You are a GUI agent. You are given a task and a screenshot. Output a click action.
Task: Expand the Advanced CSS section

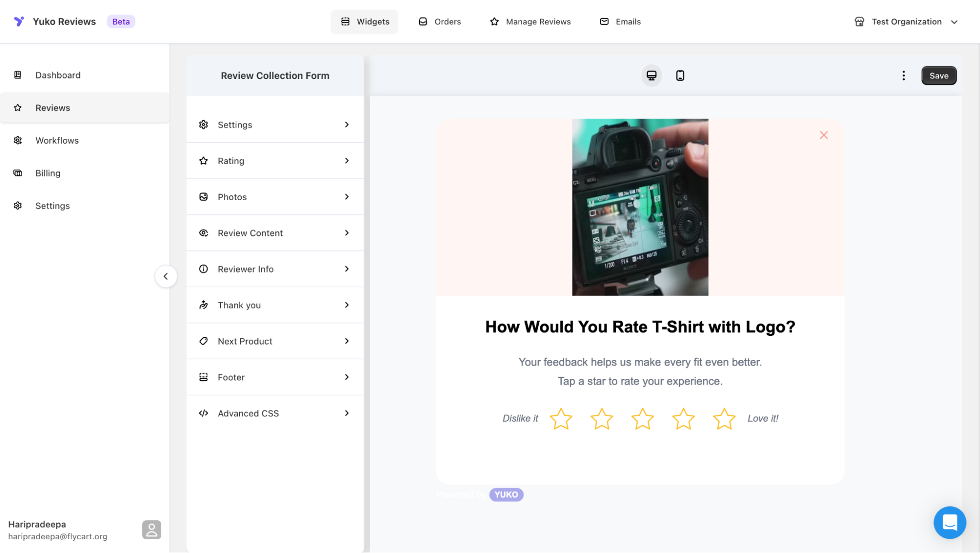[x=275, y=413]
